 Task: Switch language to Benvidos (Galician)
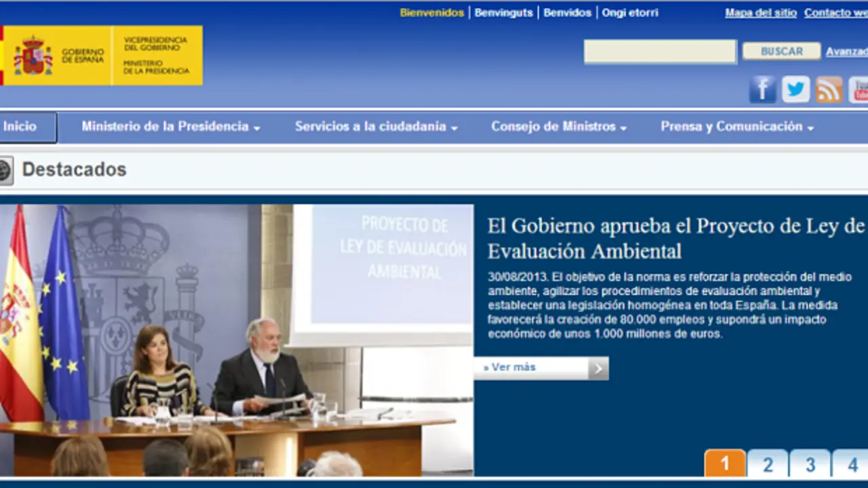pos(568,13)
